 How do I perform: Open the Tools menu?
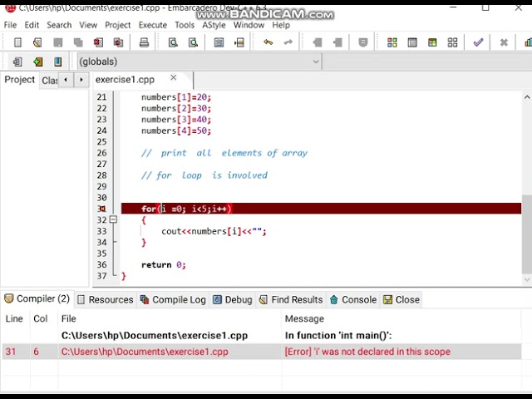(185, 25)
